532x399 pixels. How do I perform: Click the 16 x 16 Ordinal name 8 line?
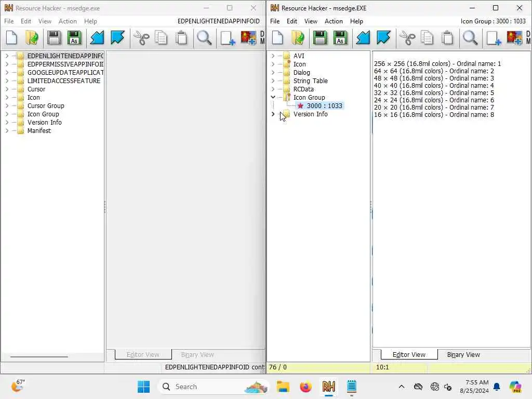[434, 115]
